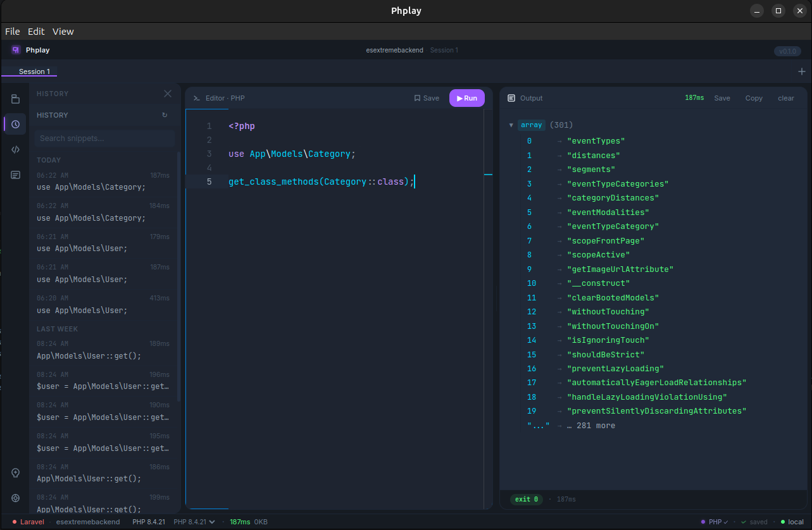Click the "getImageUrlAttribute" output value

tap(620, 269)
